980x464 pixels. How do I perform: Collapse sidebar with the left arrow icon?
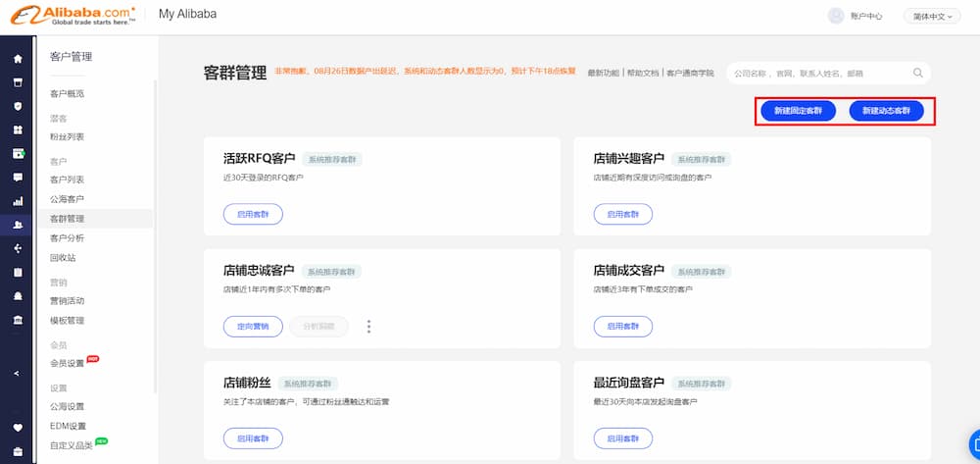(17, 374)
